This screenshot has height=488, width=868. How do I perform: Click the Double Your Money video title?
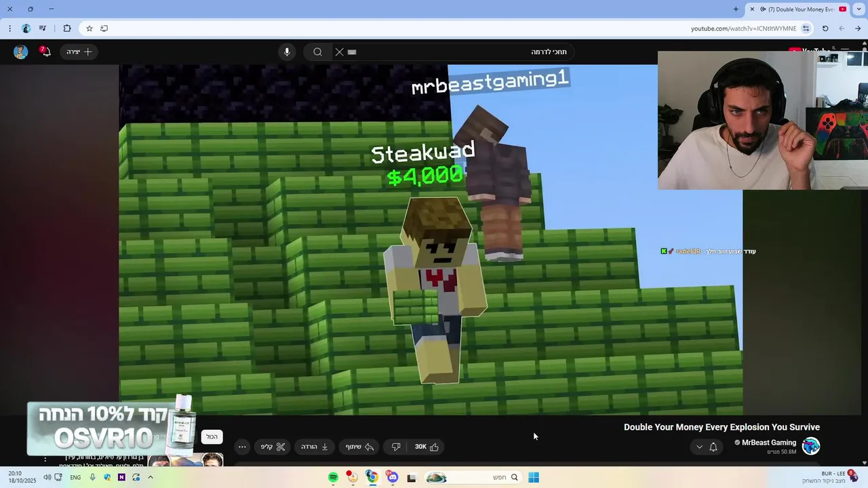coord(722,427)
